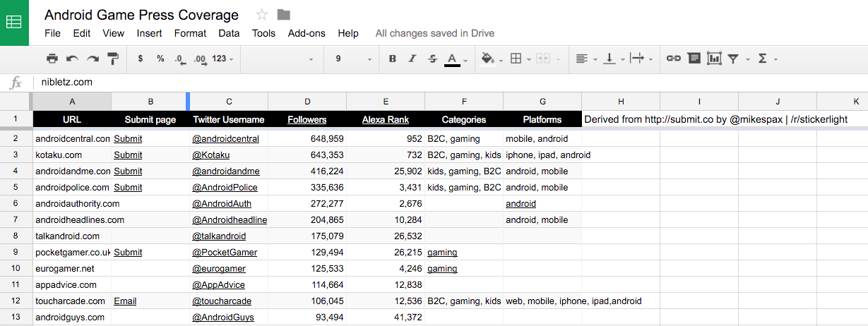Toggle bold formatting
This screenshot has height=326, width=868.
tap(393, 59)
